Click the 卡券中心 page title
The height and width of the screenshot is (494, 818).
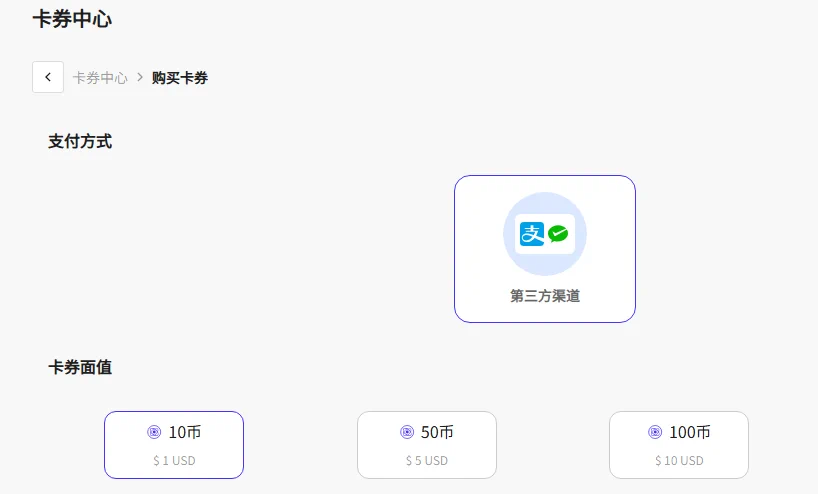coord(72,19)
